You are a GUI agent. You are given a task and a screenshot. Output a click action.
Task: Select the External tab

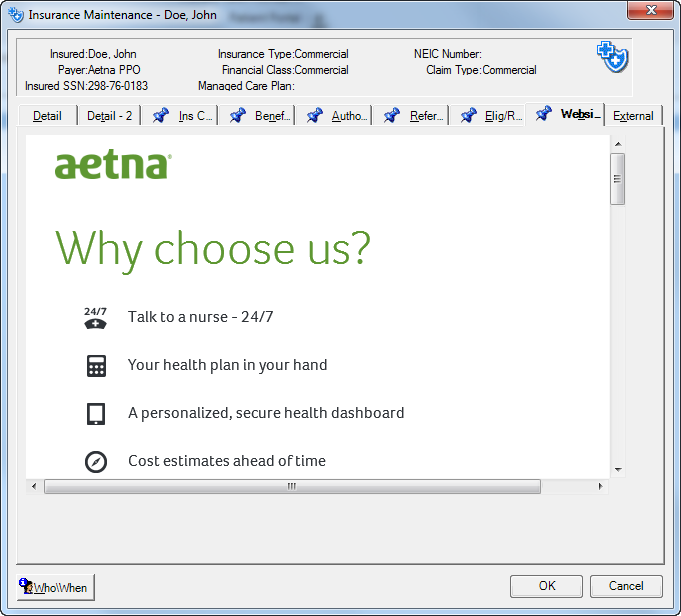(x=633, y=116)
